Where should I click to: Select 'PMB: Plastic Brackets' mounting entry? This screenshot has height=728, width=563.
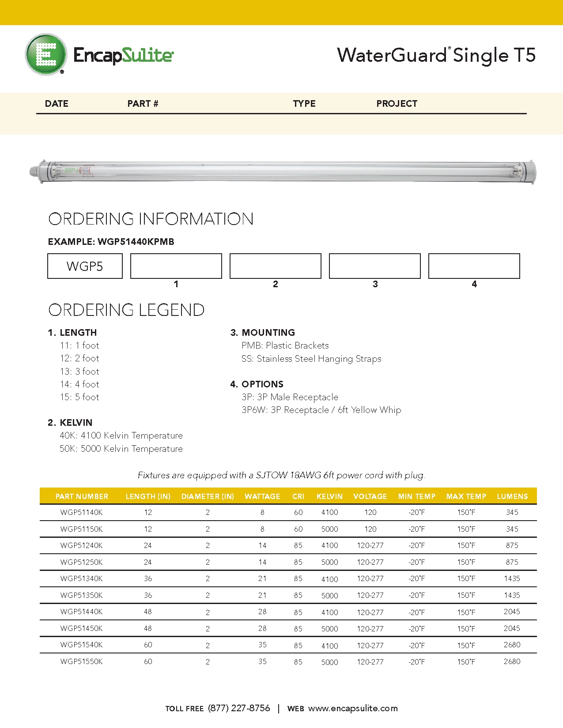tap(285, 345)
